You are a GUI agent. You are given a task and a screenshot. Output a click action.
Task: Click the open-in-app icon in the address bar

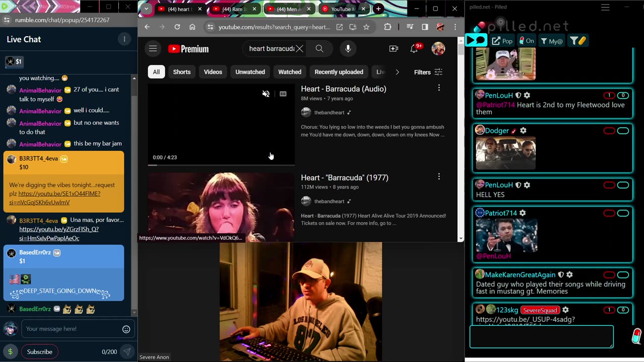pyautogui.click(x=340, y=27)
